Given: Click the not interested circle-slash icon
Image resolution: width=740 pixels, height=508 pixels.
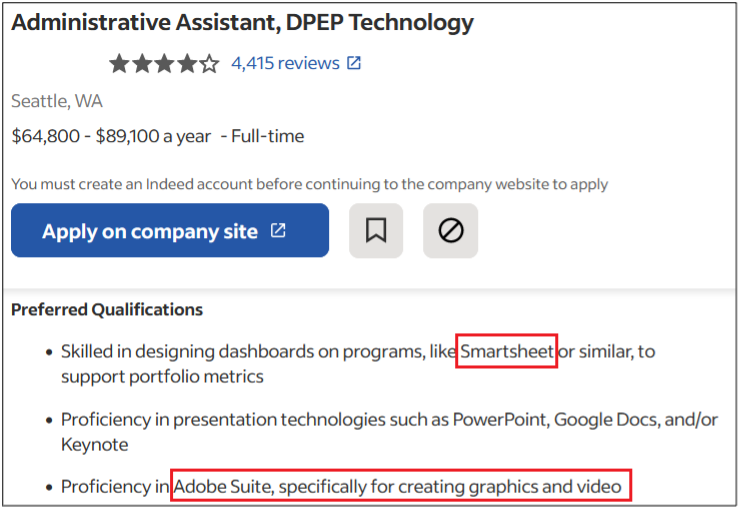Looking at the screenshot, I should pyautogui.click(x=451, y=230).
